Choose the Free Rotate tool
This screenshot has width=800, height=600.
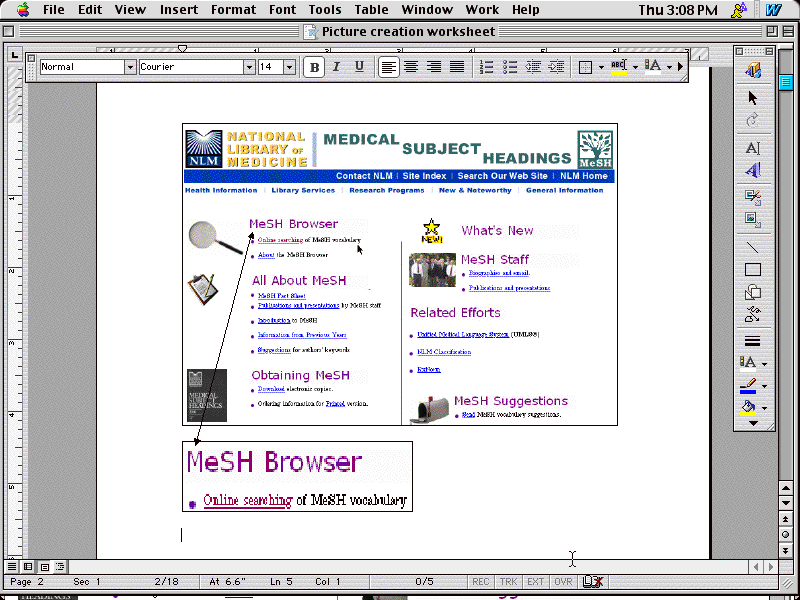[x=753, y=120]
